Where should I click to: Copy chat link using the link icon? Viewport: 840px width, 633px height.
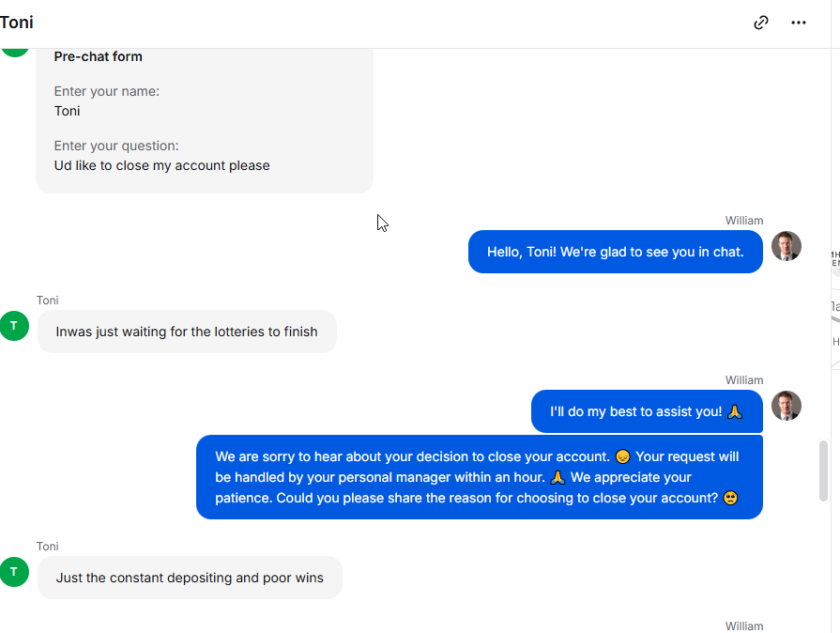(x=761, y=23)
